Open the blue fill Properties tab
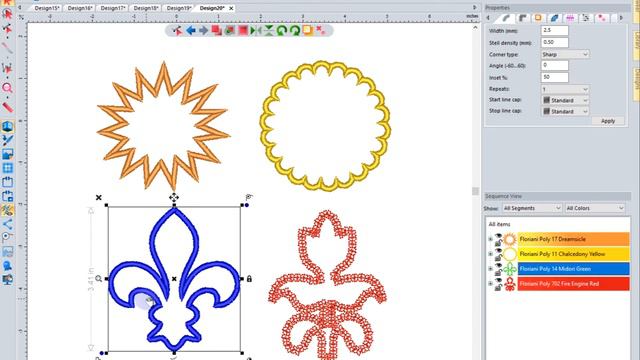640x360 pixels. pyautogui.click(x=554, y=18)
